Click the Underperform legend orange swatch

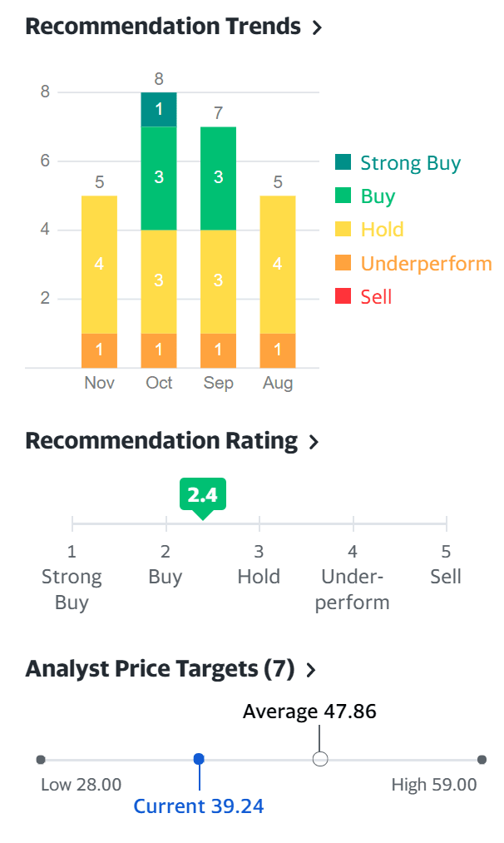(343, 264)
